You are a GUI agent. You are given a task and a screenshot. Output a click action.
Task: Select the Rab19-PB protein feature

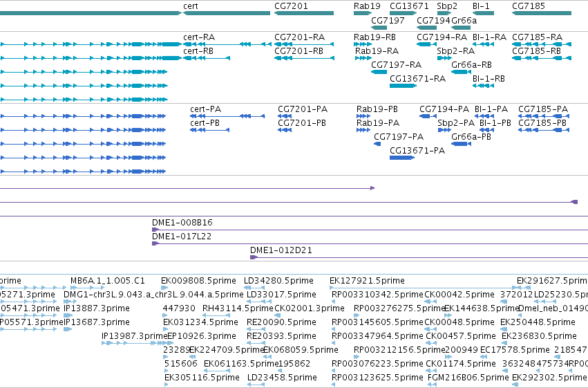click(363, 116)
